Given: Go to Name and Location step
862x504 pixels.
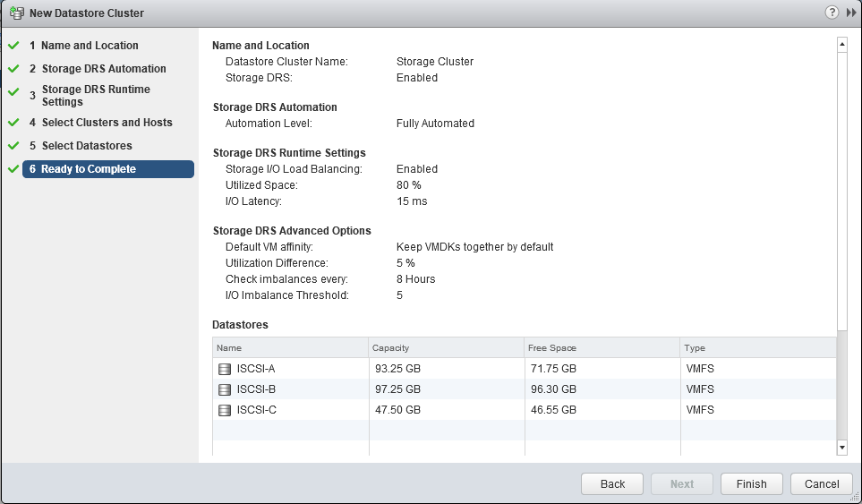Looking at the screenshot, I should [x=90, y=46].
